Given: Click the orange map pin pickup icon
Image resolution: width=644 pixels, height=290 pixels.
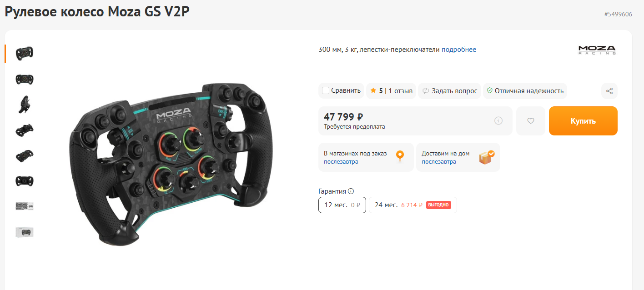Looking at the screenshot, I should pyautogui.click(x=400, y=156).
